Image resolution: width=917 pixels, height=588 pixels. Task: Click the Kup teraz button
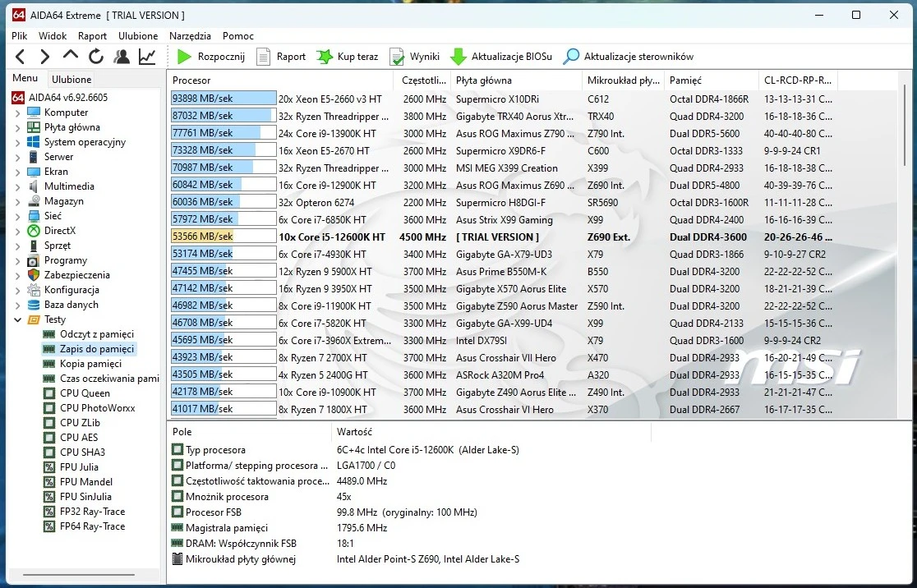coord(348,57)
